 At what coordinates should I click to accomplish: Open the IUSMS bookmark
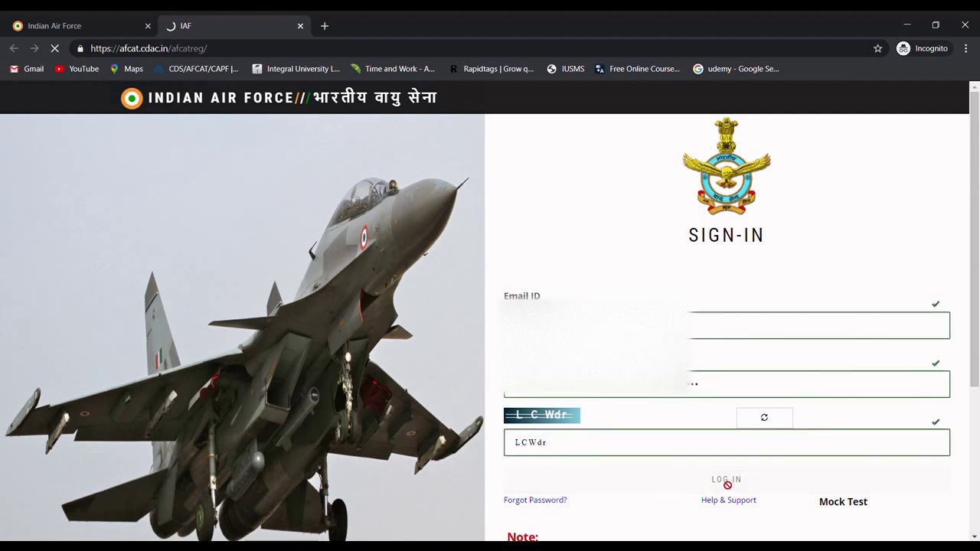pos(566,69)
